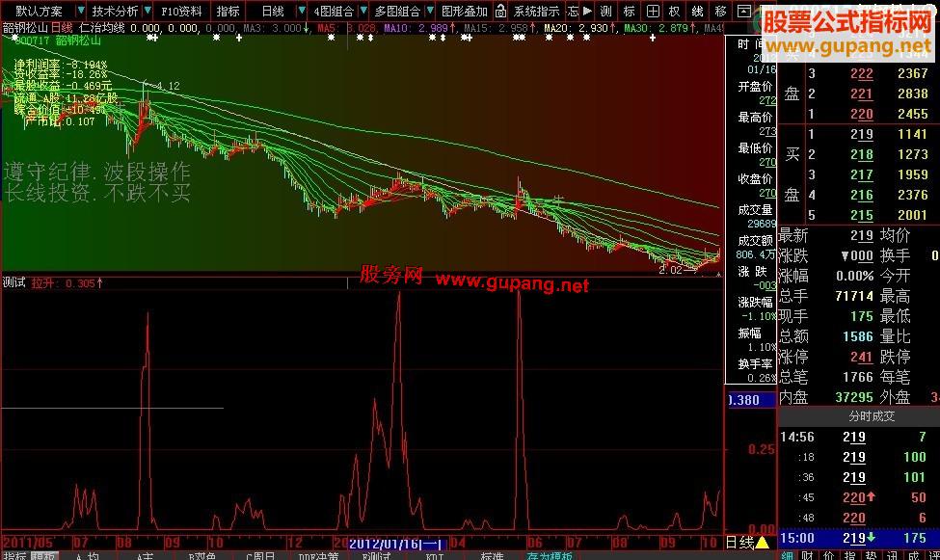The width and height of the screenshot is (940, 560).
Task: Click the 测 toolbar icon
Action: click(606, 11)
